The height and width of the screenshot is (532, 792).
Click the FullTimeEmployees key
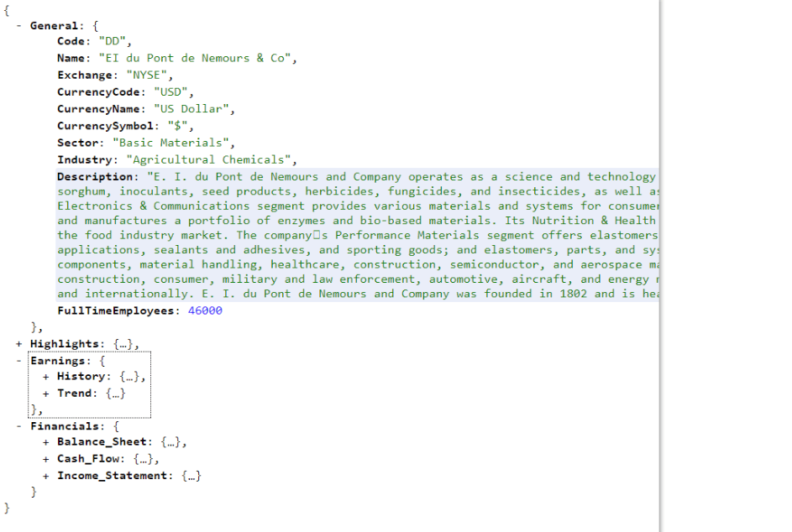pos(116,311)
